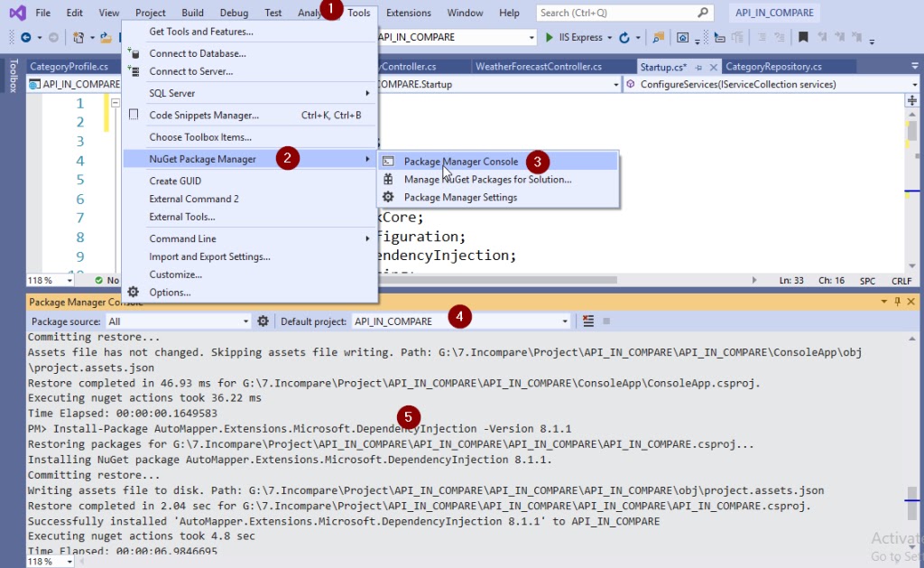
Task: Click the editor horizontal scrollbar
Action: (498, 280)
